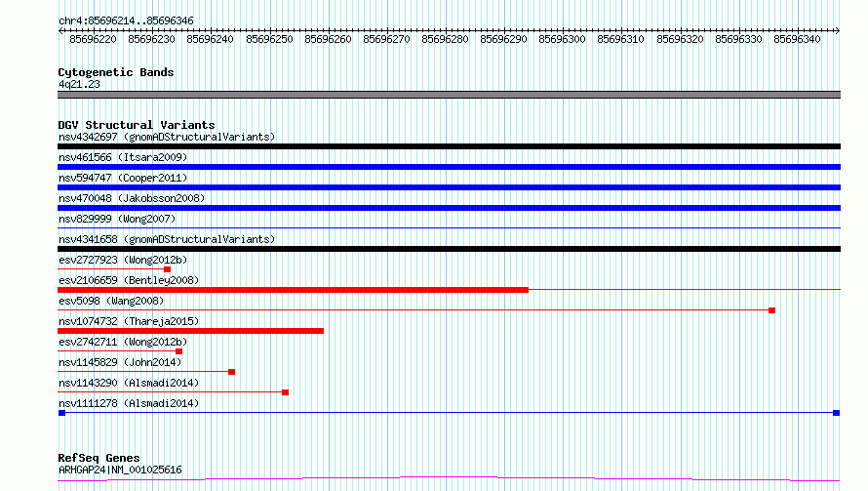Screen dimensions: 868x491
Task: Click the red end block of esv2742711
Action: 178,351
